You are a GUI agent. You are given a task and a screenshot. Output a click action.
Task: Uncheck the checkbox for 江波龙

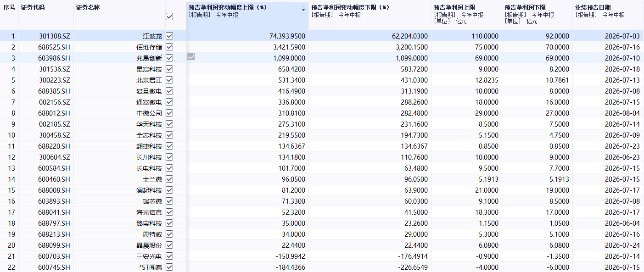(x=169, y=36)
